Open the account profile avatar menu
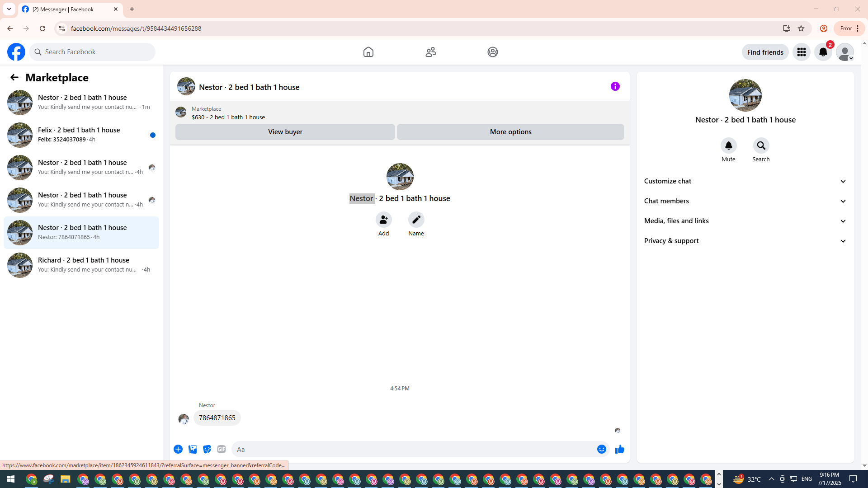868x488 pixels. 845,52
